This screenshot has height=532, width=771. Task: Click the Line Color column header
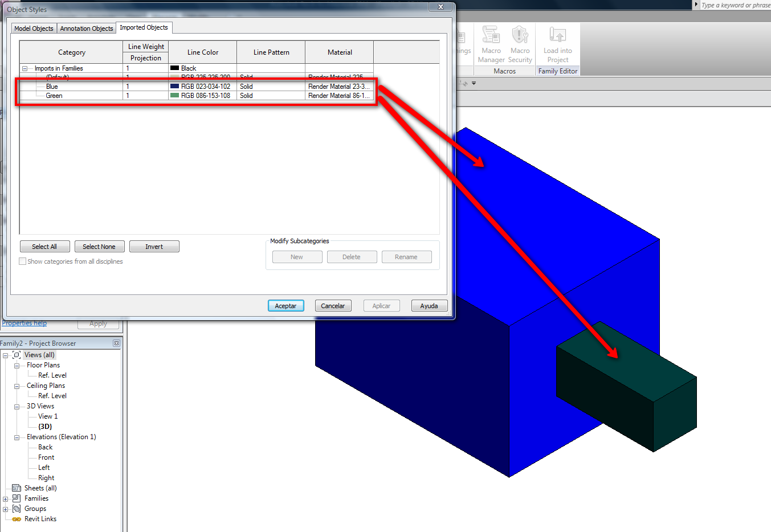[x=203, y=52]
